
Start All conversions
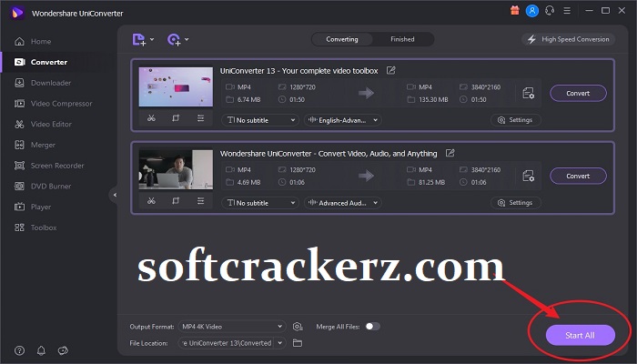[581, 335]
